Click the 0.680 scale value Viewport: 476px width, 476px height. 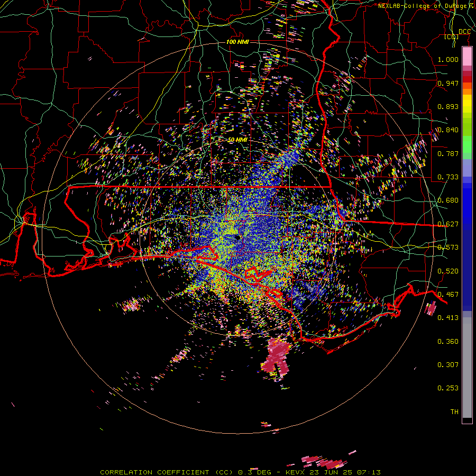point(448,200)
